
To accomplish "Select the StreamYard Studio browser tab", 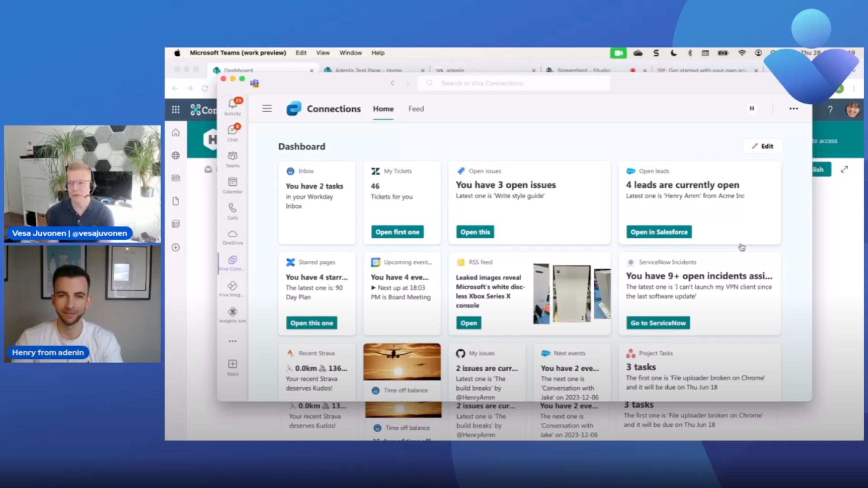I will 597,70.
